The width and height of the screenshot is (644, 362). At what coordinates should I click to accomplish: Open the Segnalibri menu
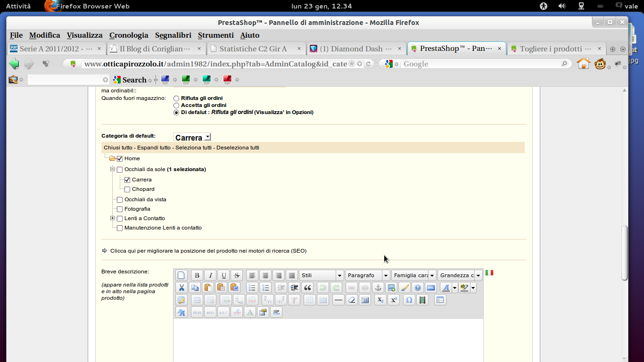(173, 35)
